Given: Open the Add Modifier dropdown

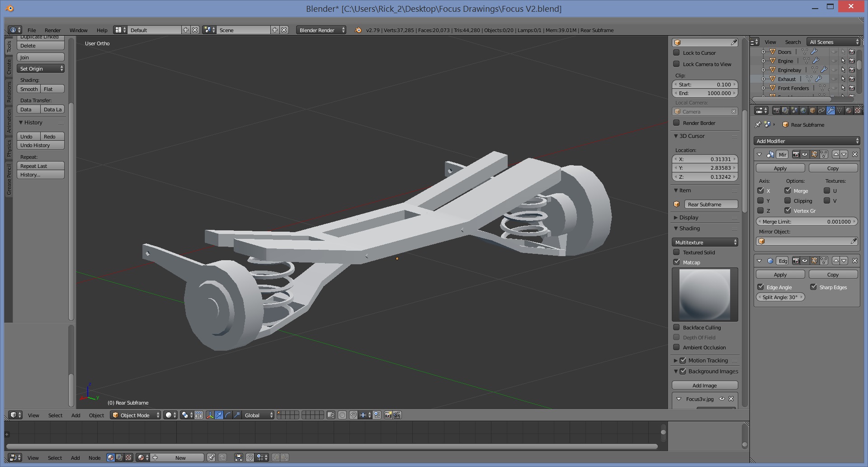Looking at the screenshot, I should click(807, 141).
